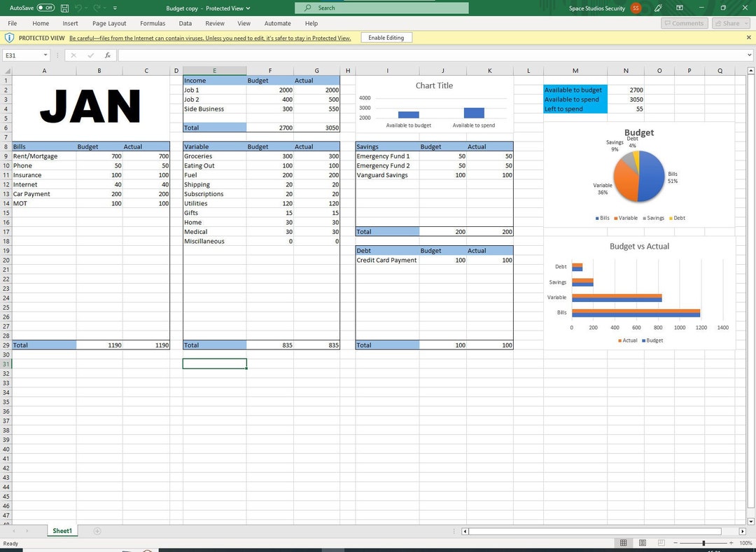Screen dimensions: 756x552
Task: Dismiss the Protected View yellow bar
Action: (749, 38)
